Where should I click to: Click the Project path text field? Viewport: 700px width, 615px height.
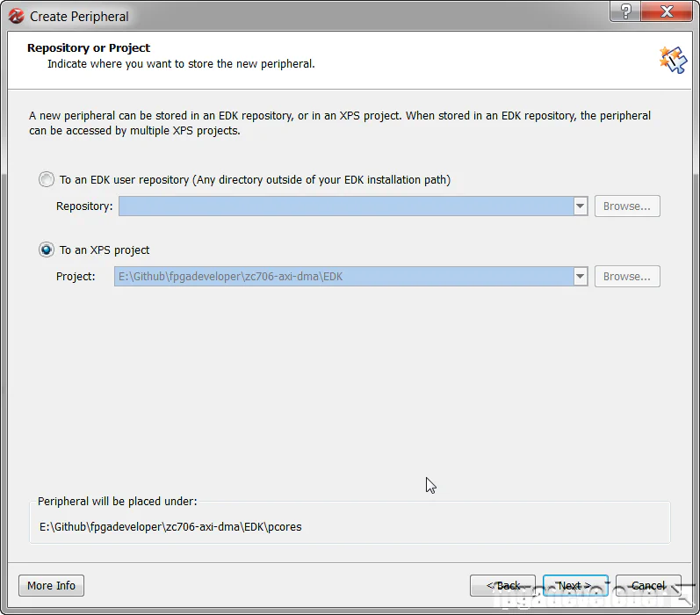[343, 277]
